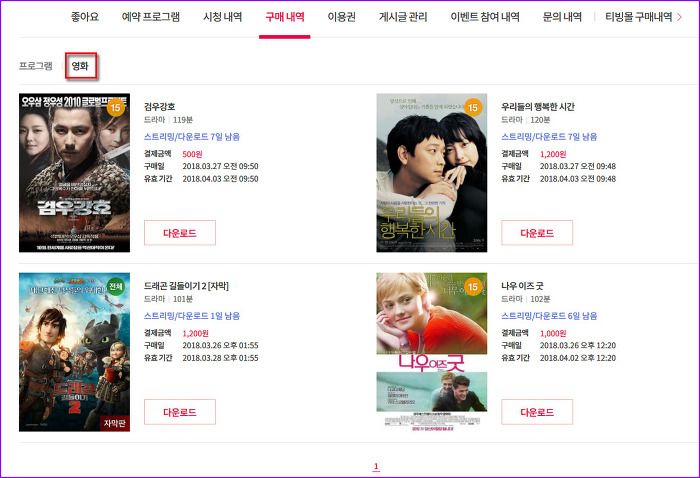Download the movie 검우강호

click(x=180, y=233)
